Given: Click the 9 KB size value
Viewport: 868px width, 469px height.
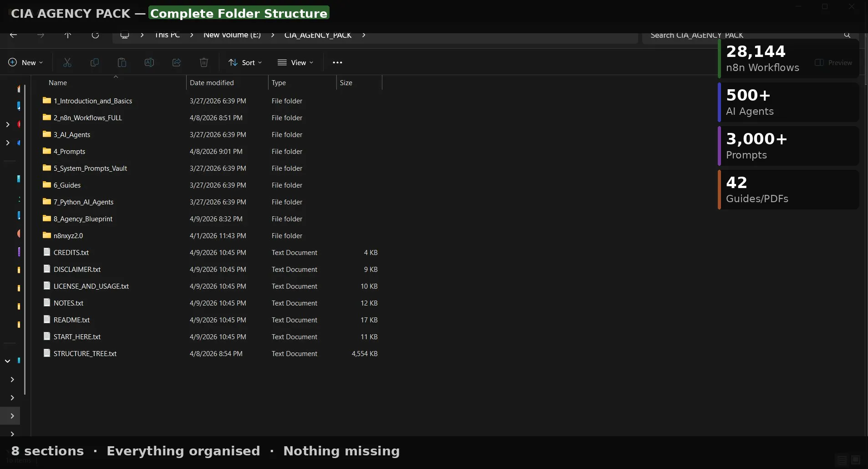Looking at the screenshot, I should (371, 269).
